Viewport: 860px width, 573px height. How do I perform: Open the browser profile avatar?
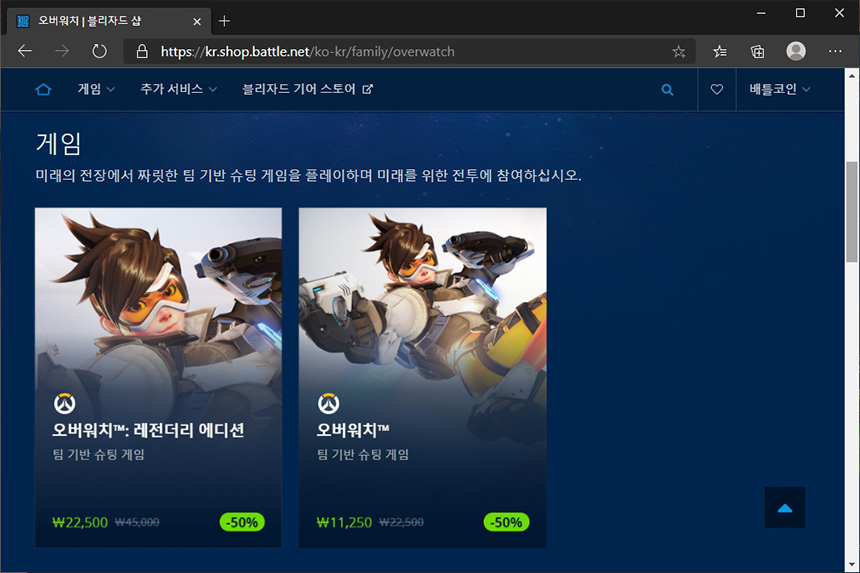coord(796,51)
